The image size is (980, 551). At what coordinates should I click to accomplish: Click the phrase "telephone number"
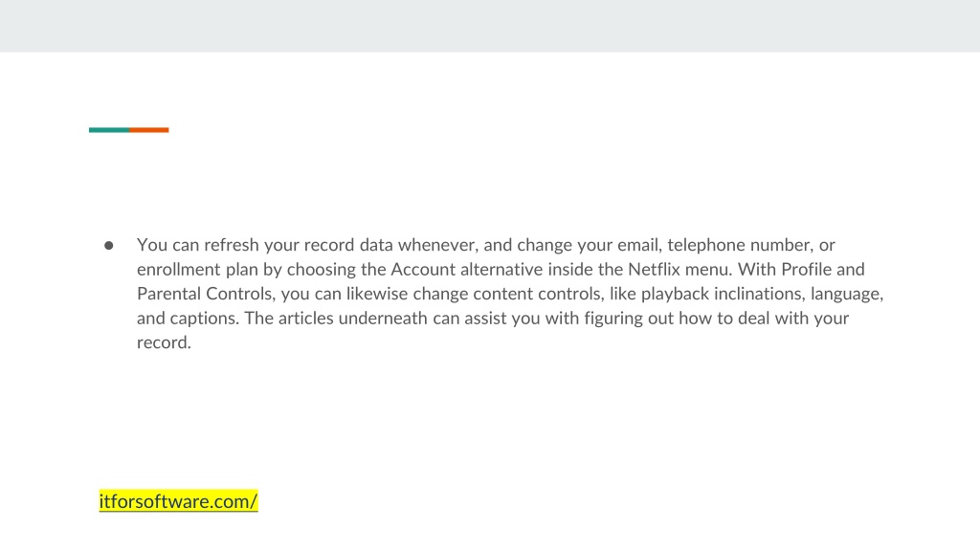click(x=740, y=245)
